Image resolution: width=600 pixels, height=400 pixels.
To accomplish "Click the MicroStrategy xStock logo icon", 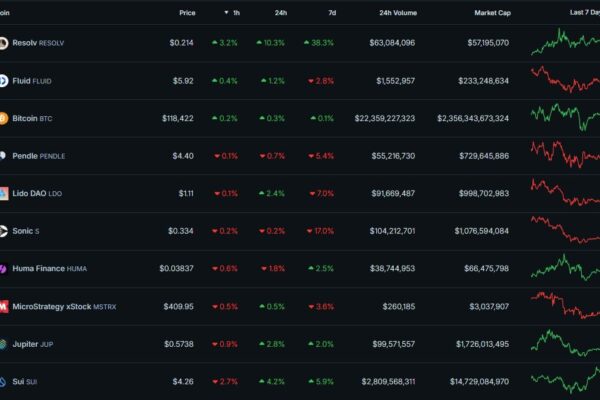I will click(4, 306).
